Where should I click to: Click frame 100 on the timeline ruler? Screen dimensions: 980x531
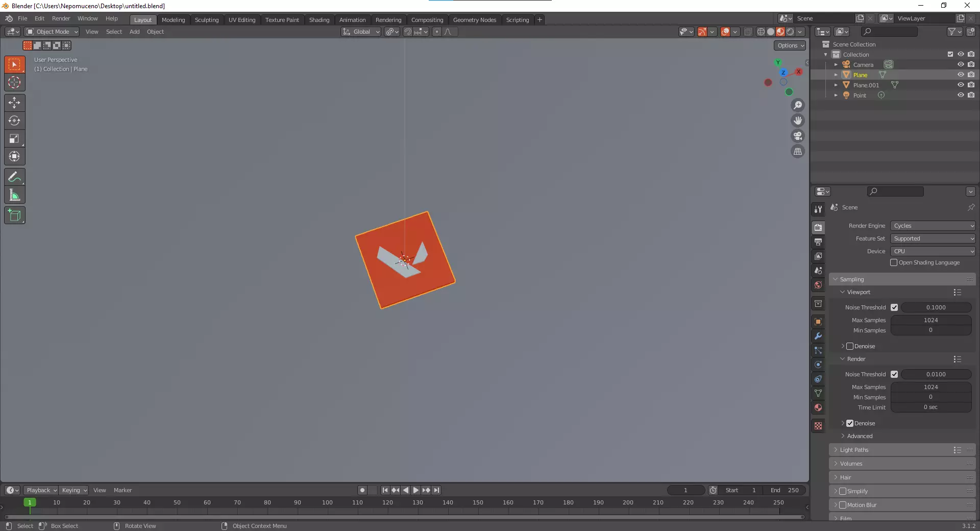327,502
